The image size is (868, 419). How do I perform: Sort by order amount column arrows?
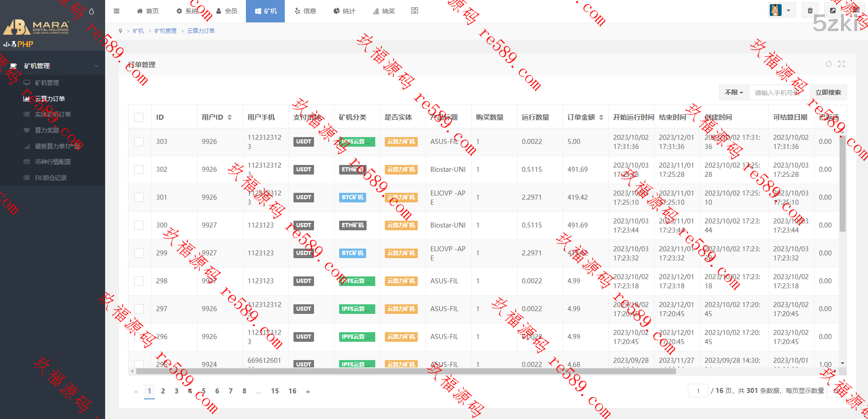tap(601, 117)
